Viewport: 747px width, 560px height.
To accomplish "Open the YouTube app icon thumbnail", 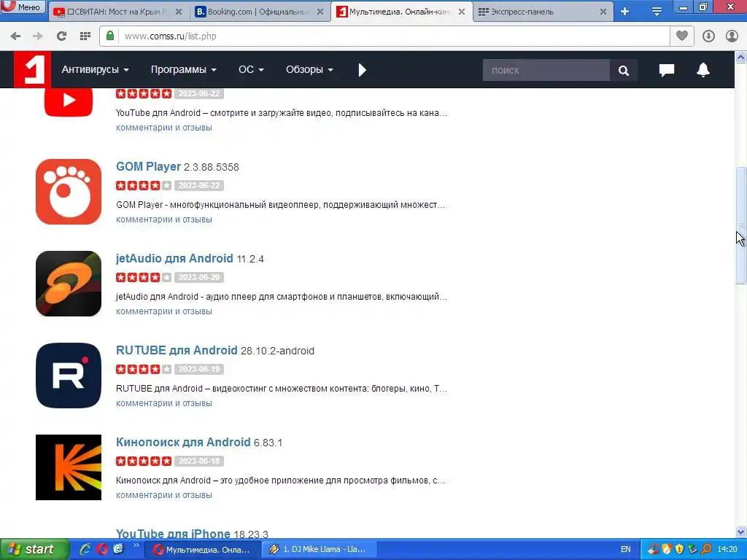I will (x=69, y=102).
